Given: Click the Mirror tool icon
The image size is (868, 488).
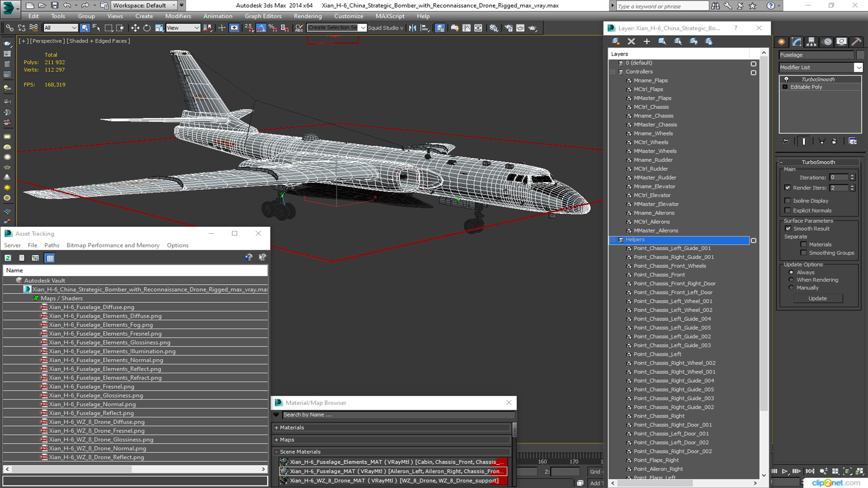Looking at the screenshot, I should click(x=412, y=28).
